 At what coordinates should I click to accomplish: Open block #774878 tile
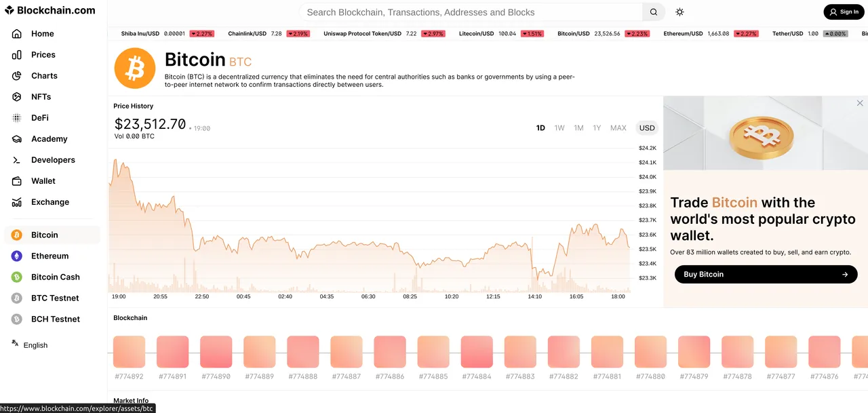click(737, 352)
